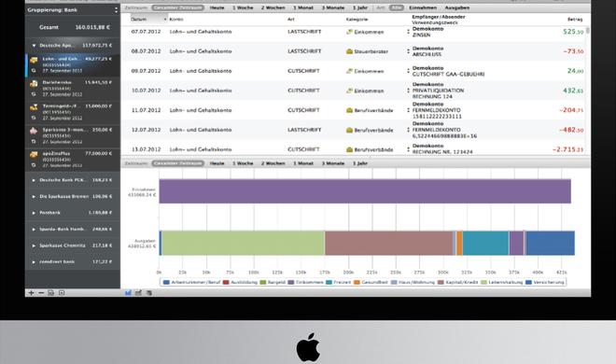Expand the Sparkasse Chemnitz group
Screen dimensions: 616x364
coord(34,245)
